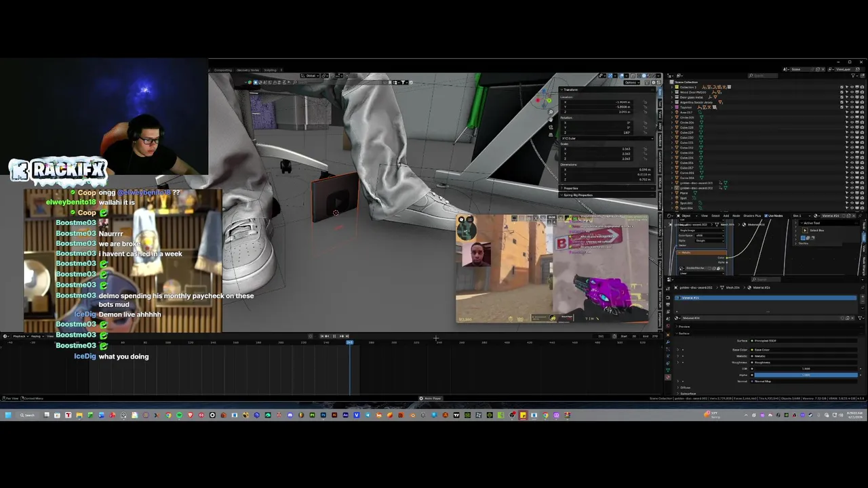Open the Object properties tab
This screenshot has height=488, width=868.
(x=668, y=334)
